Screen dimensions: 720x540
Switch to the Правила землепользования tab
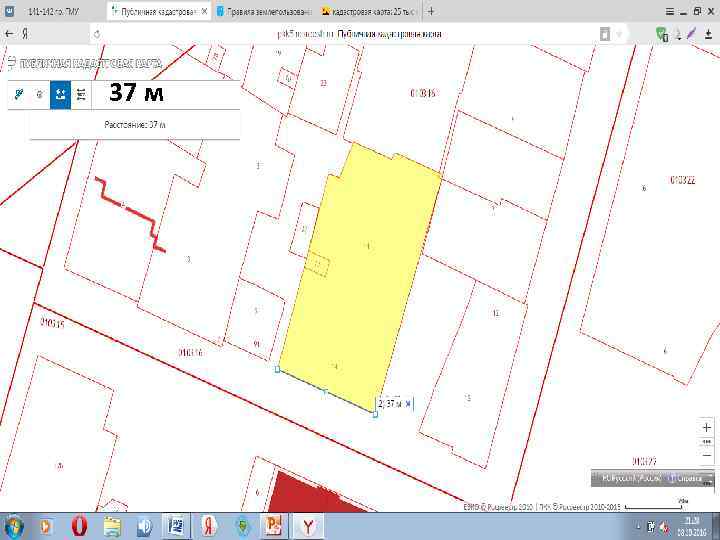coord(264,11)
